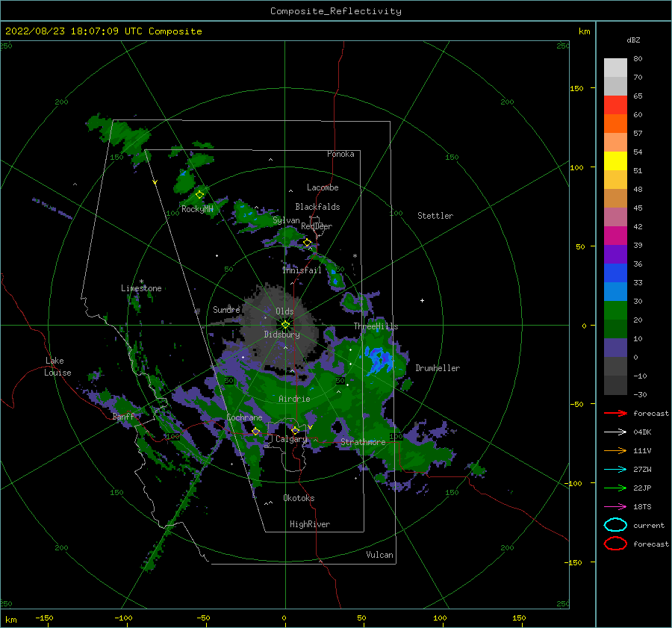Screen dimensions: 672x628
Task: Click the orange 111V arrow icon
Action: click(615, 450)
